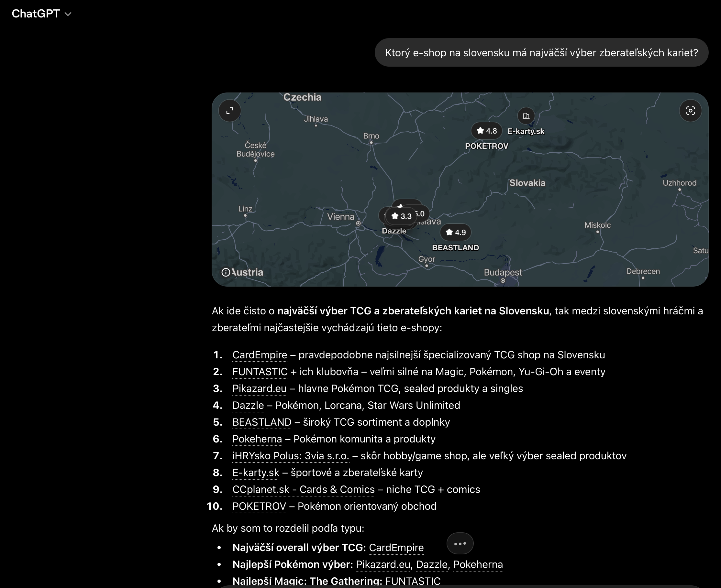Click the Brno city label on map

tap(371, 136)
